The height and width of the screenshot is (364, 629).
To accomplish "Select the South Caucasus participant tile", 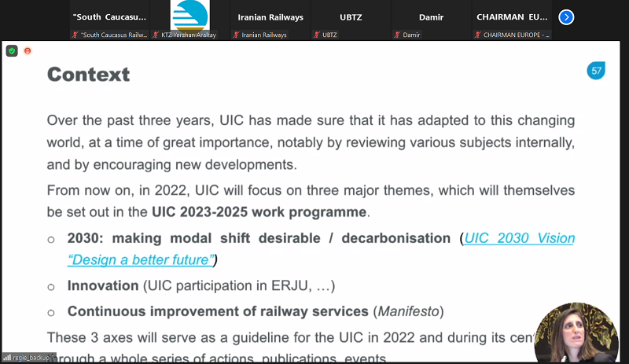I will 116,17.
